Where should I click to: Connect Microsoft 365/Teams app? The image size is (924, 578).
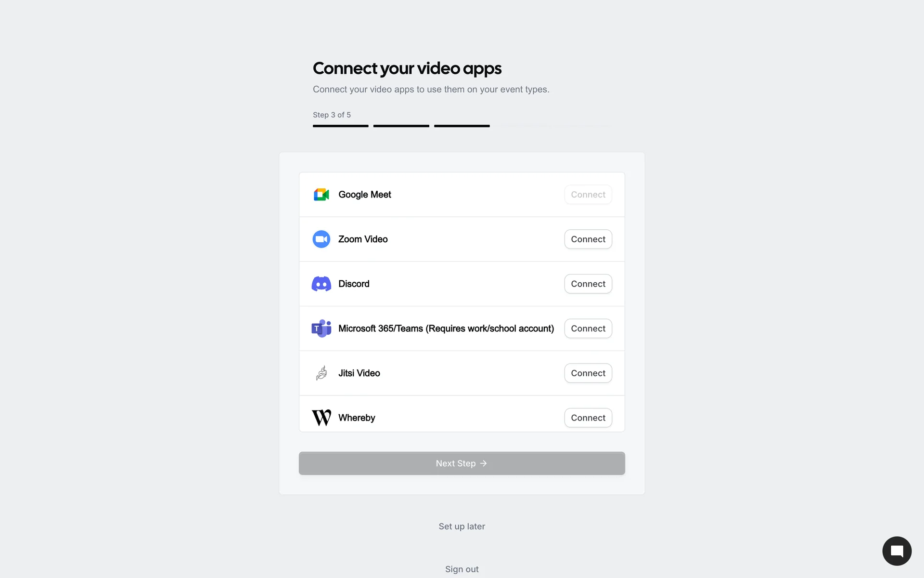click(x=588, y=328)
